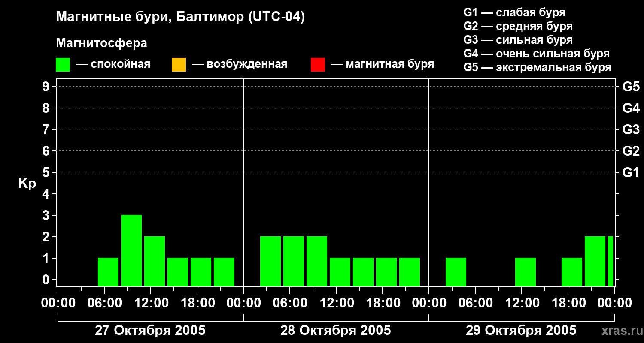Click 'G3 — сильная буря' description
This screenshot has height=343, width=644.
click(x=518, y=40)
